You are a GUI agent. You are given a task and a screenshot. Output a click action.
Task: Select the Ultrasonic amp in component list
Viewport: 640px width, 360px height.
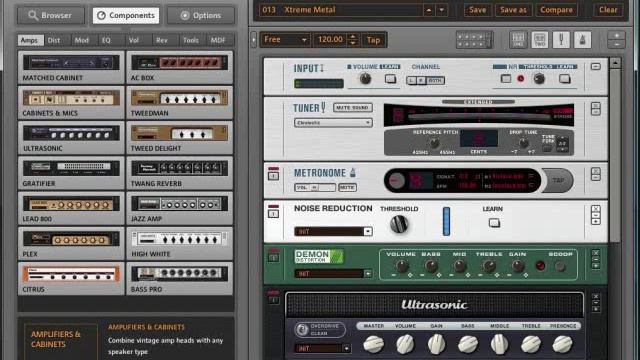coord(71,138)
